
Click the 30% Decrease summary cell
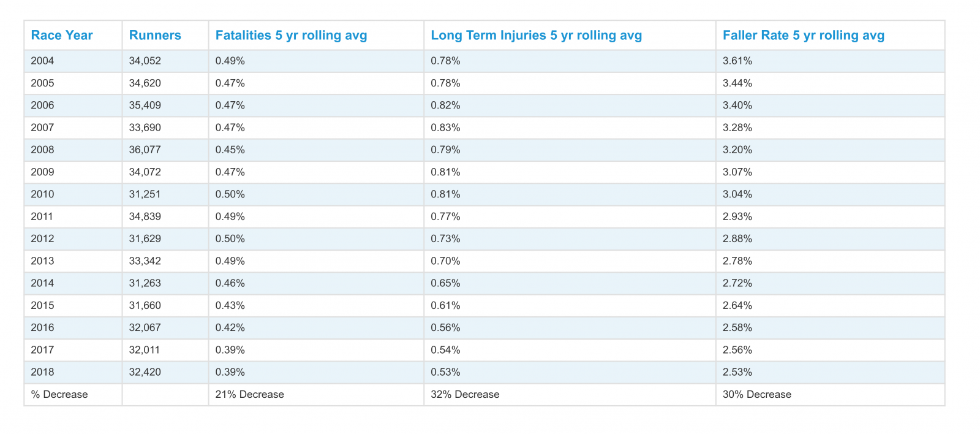pos(756,395)
